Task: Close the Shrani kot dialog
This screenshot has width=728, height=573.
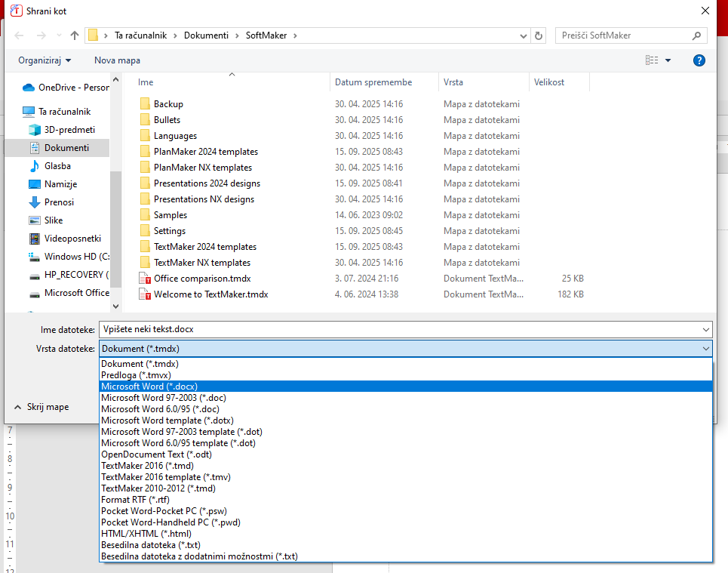Action: pyautogui.click(x=705, y=11)
